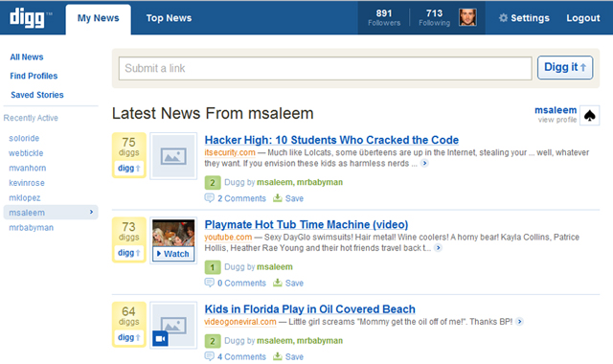Switch to the Top News tab

click(169, 18)
